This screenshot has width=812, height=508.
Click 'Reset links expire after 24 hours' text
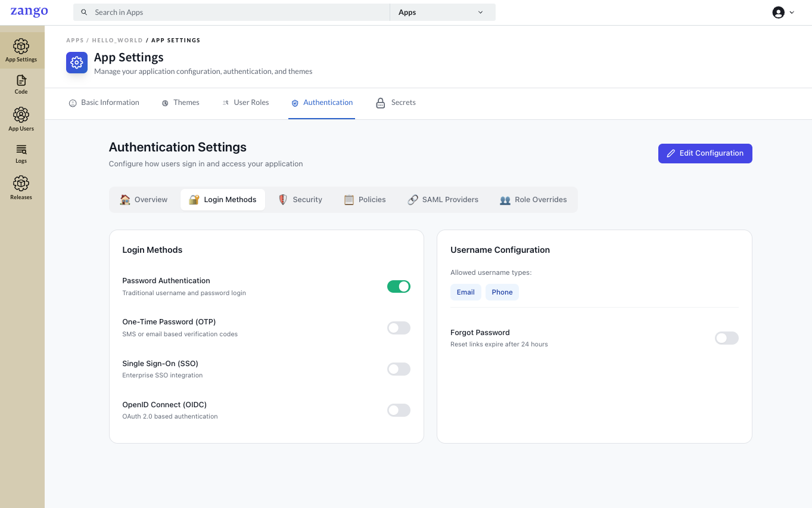click(x=499, y=345)
